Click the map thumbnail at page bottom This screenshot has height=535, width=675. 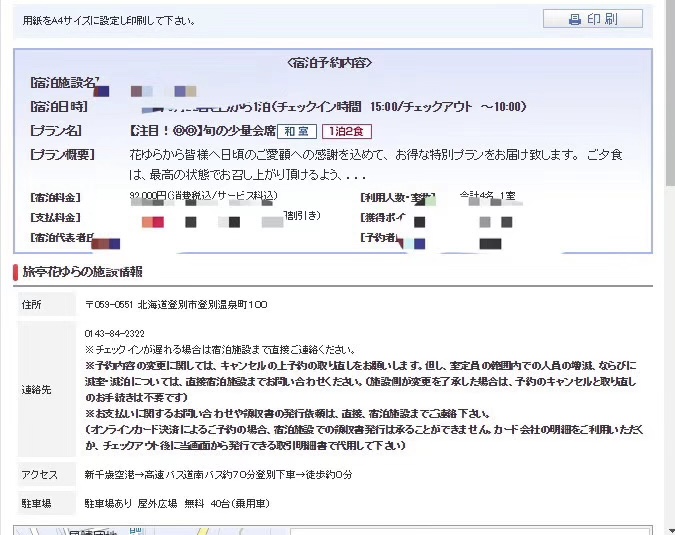click(151, 530)
